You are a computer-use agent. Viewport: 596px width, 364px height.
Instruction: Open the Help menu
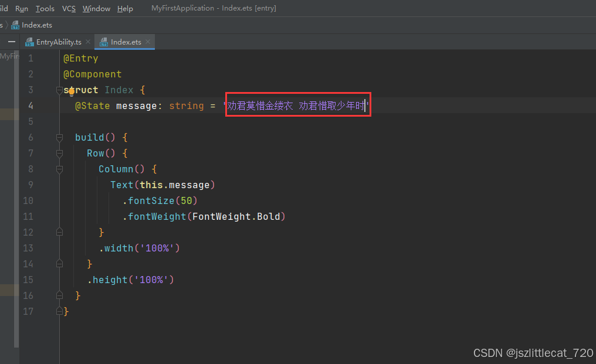coord(125,8)
